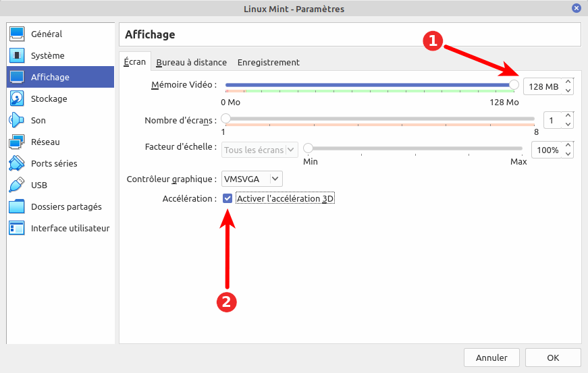This screenshot has width=588, height=373.
Task: Open the USB plug icon
Action: (x=17, y=185)
